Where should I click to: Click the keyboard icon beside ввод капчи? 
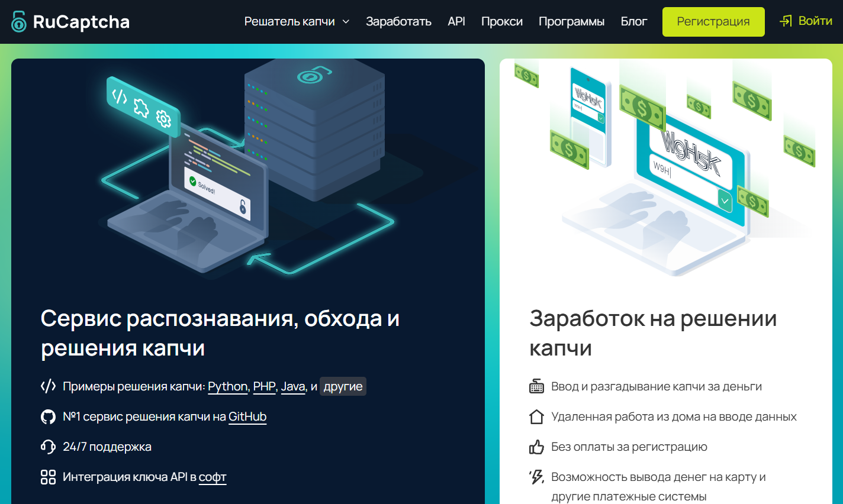[x=536, y=386]
